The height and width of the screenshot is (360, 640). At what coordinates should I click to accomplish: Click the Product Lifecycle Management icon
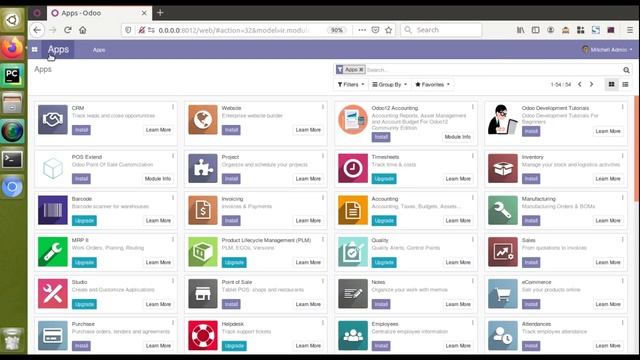pos(203,252)
